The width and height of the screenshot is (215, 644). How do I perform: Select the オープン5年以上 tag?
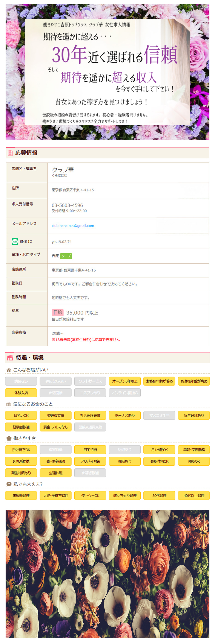pos(125,381)
